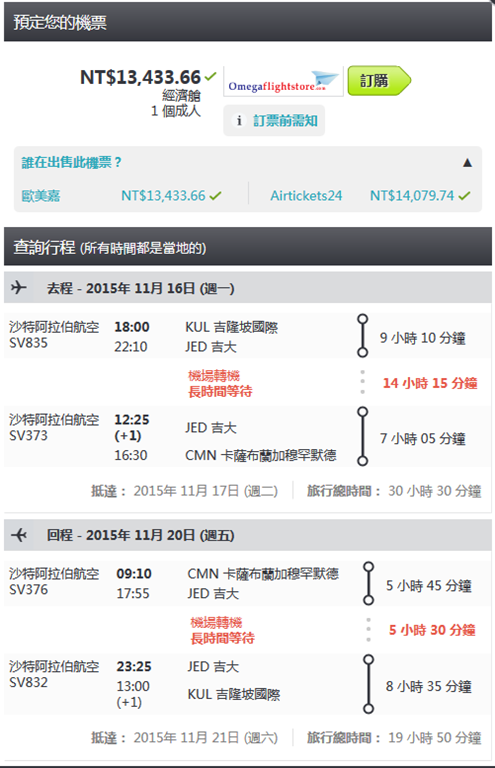
Task: Click the 9 小時 10 分鐘 duration
Action: tap(423, 338)
